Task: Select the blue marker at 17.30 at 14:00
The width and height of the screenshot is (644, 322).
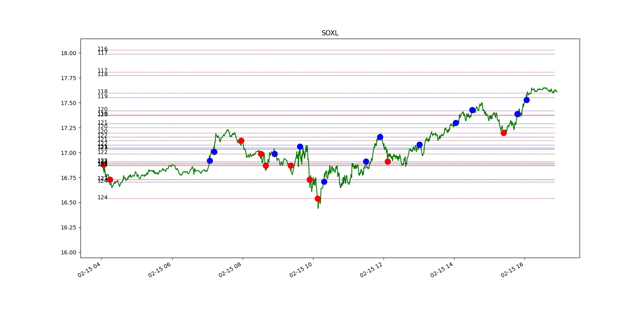Action: 456,123
